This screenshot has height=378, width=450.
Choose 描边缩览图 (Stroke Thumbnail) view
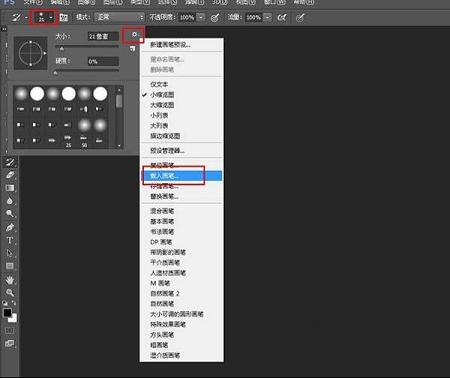click(165, 136)
